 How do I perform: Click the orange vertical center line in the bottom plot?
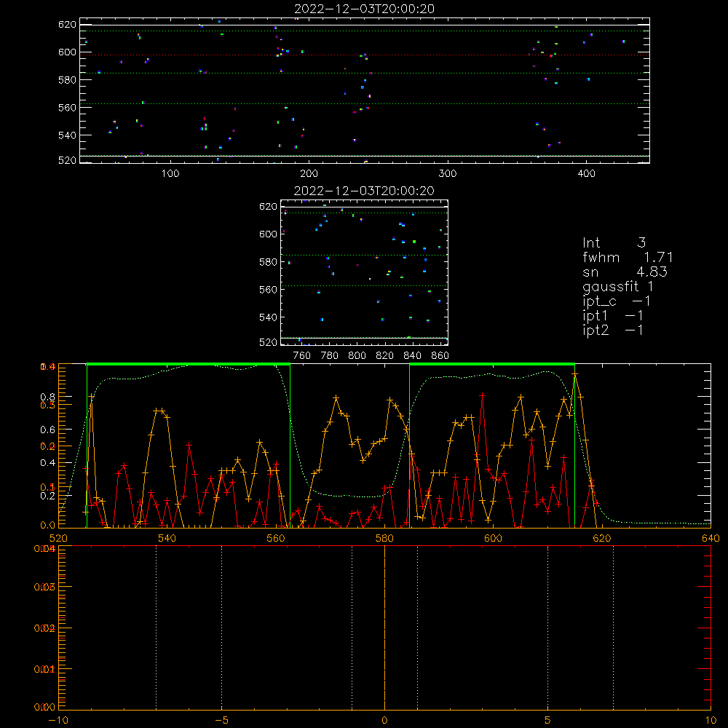click(x=384, y=628)
